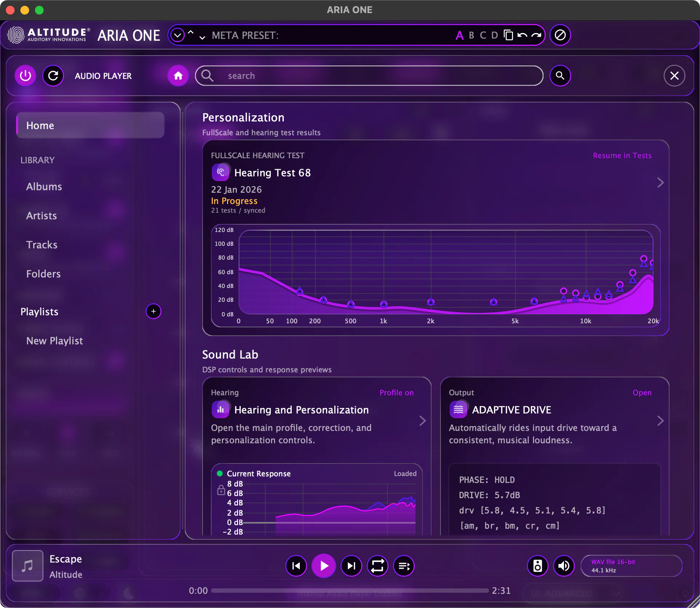
Task: Select Home in the sidebar
Action: (x=90, y=125)
